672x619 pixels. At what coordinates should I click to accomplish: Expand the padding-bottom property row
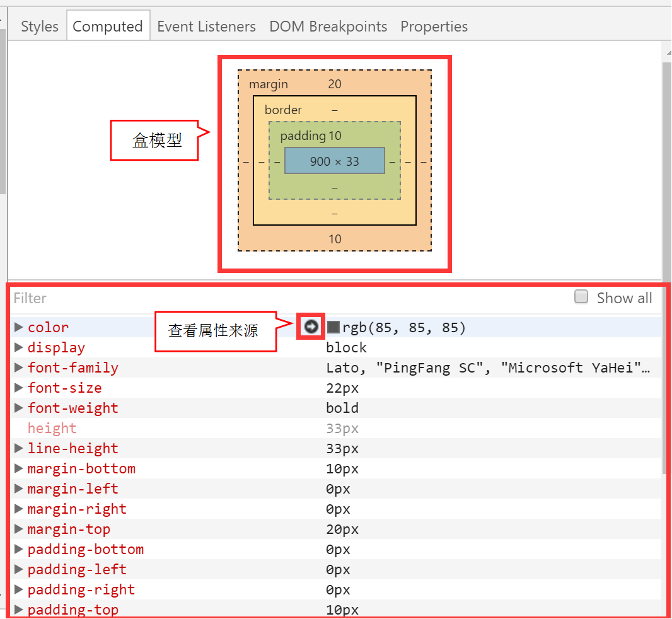(19, 549)
